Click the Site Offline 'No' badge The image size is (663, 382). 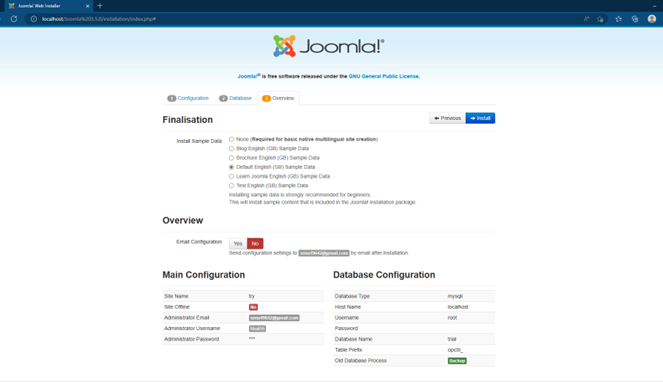coord(253,307)
